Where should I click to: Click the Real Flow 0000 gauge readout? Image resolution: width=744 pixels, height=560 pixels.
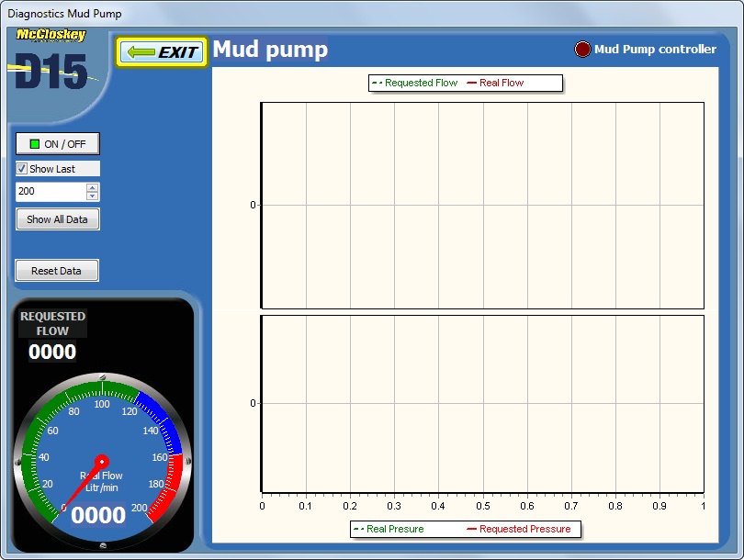[98, 515]
